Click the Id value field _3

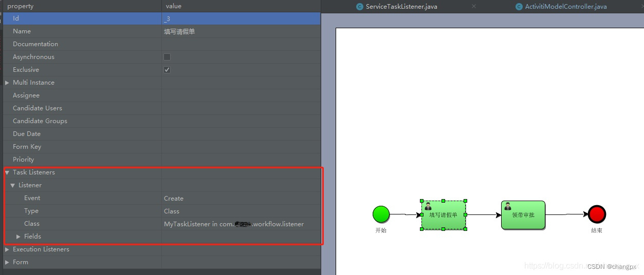(x=241, y=18)
